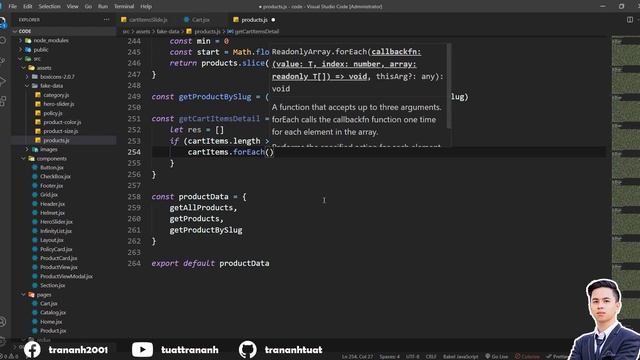Viewport: 640px width, 360px height.
Task: Select the products.js editor tab
Action: pyautogui.click(x=254, y=20)
